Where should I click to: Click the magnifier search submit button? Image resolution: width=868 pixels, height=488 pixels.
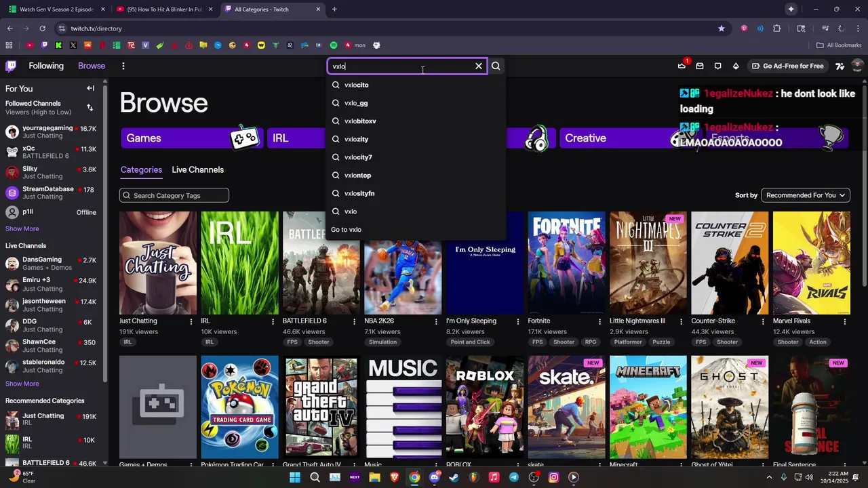tap(496, 66)
